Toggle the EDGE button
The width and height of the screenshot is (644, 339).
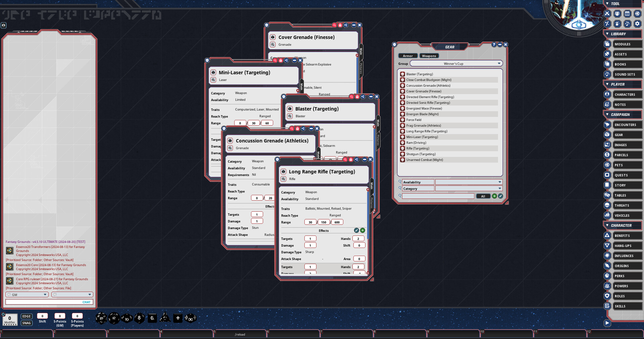(x=27, y=316)
